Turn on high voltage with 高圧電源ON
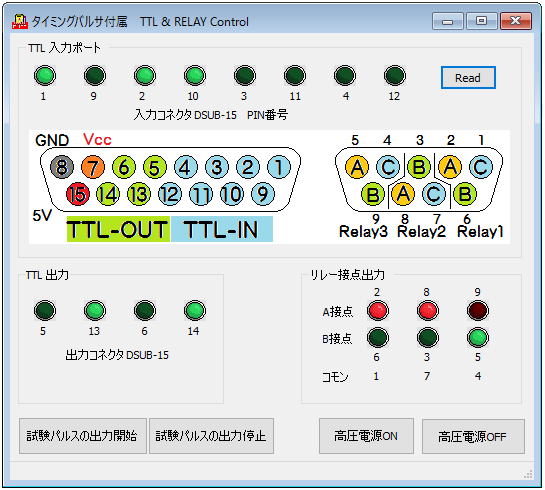The image size is (545, 490). 366,436
